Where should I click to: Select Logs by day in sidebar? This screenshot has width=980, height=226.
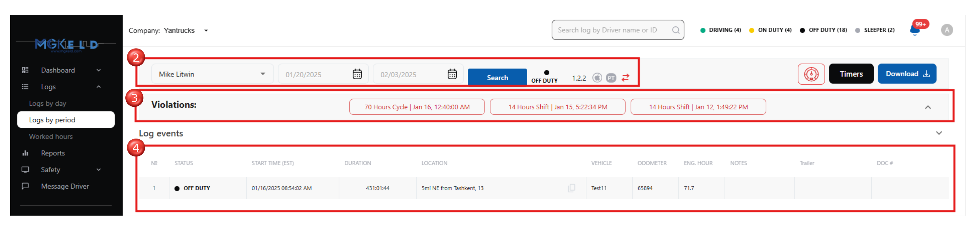pos(48,103)
